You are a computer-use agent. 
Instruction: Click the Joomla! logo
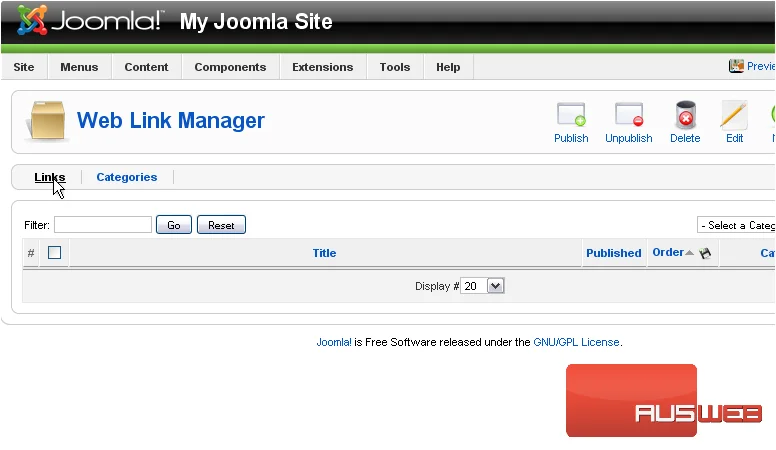pos(89,21)
